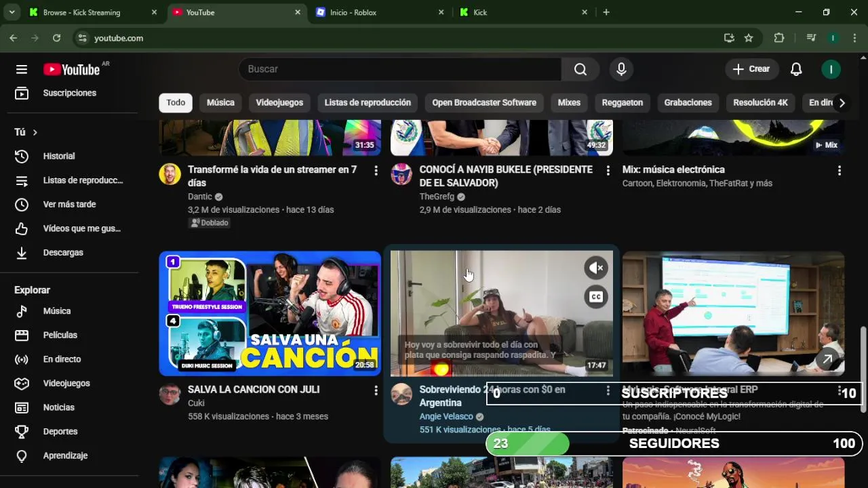Start voice search with microphone icon
The width and height of the screenshot is (868, 488).
coord(621,69)
